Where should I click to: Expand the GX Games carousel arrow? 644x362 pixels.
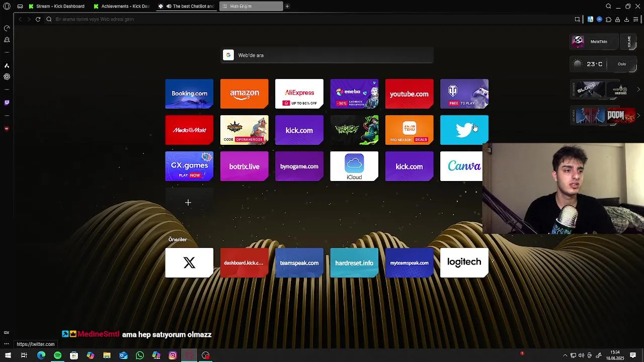coord(638,89)
